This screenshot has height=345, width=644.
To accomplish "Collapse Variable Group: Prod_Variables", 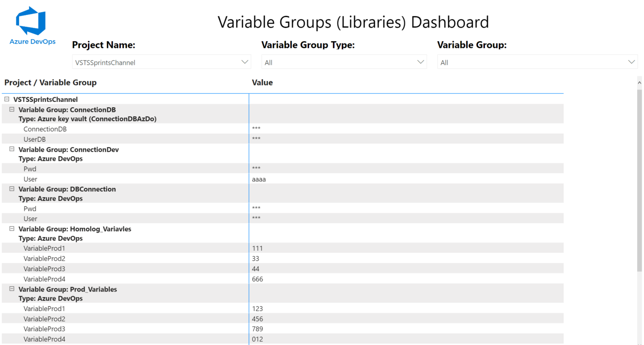I will coord(12,289).
